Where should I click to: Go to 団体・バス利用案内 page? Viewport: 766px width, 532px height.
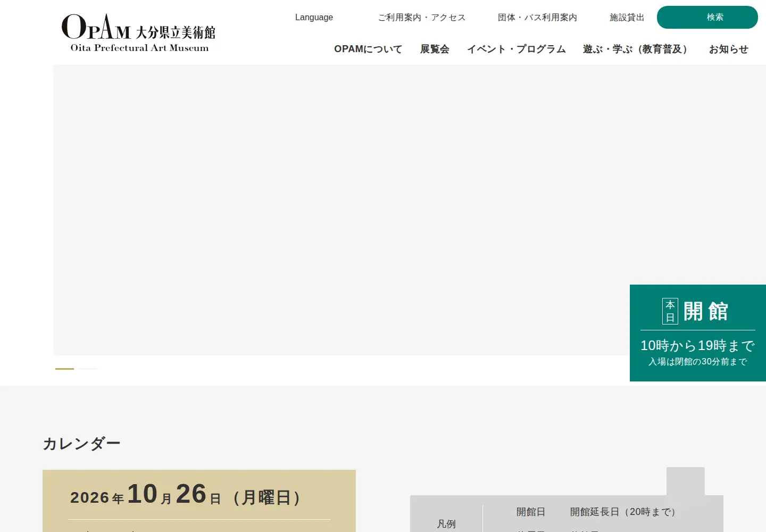(537, 18)
